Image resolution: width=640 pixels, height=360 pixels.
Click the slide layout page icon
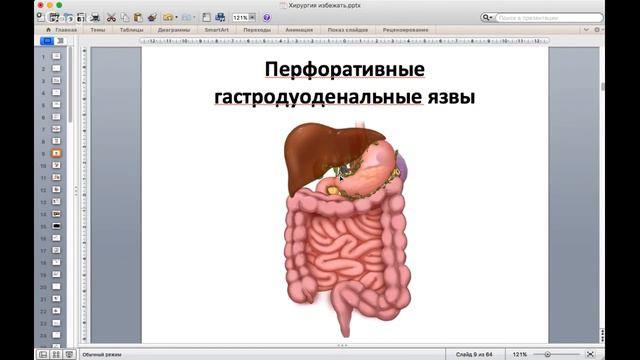(207, 18)
